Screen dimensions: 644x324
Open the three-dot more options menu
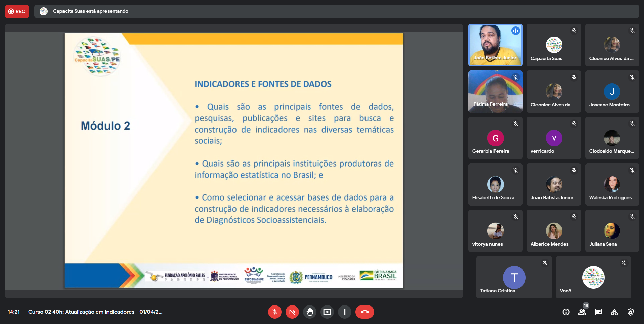(345, 312)
